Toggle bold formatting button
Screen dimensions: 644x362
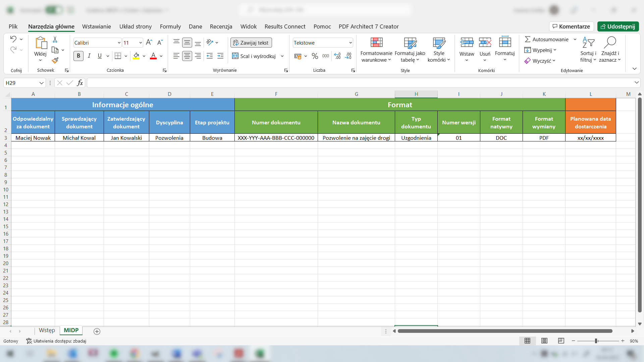[78, 56]
